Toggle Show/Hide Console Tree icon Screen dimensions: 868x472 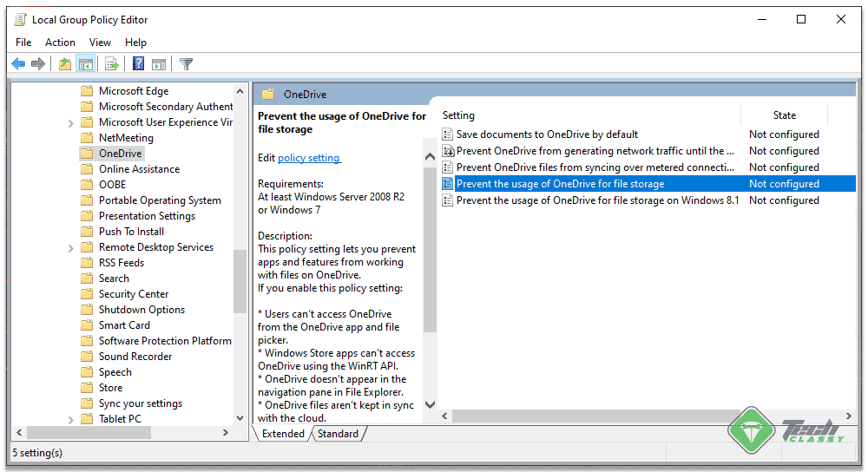click(x=85, y=64)
